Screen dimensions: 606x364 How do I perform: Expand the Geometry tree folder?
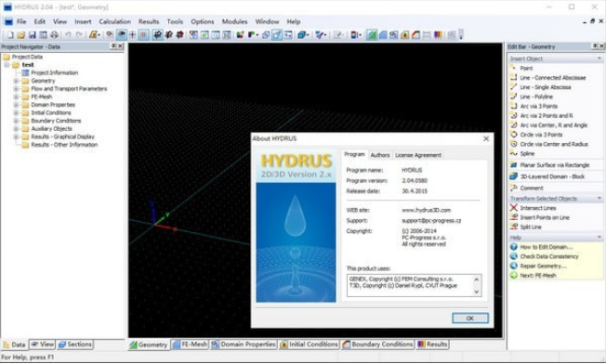point(16,81)
